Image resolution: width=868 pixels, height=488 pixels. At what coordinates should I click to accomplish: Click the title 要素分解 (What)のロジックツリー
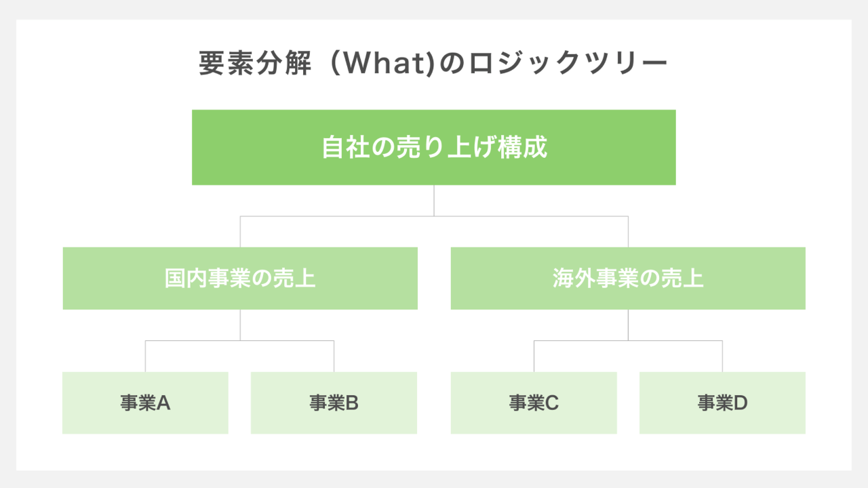pos(433,64)
